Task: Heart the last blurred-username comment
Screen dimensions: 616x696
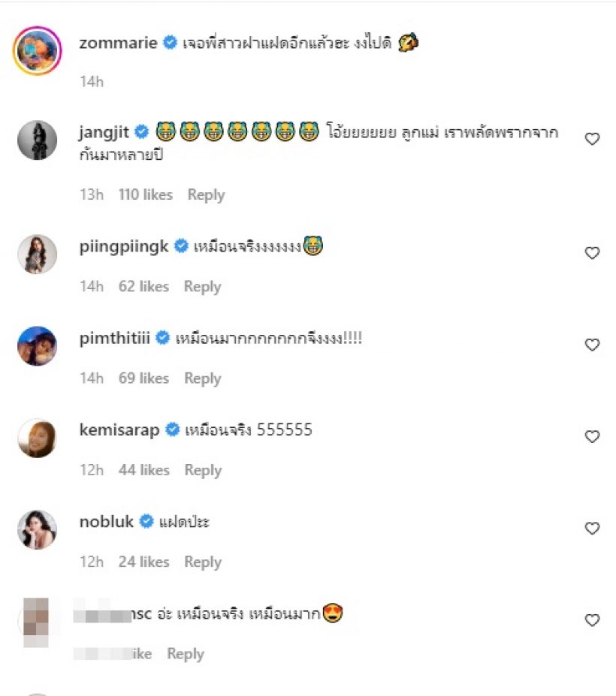Action: [592, 620]
